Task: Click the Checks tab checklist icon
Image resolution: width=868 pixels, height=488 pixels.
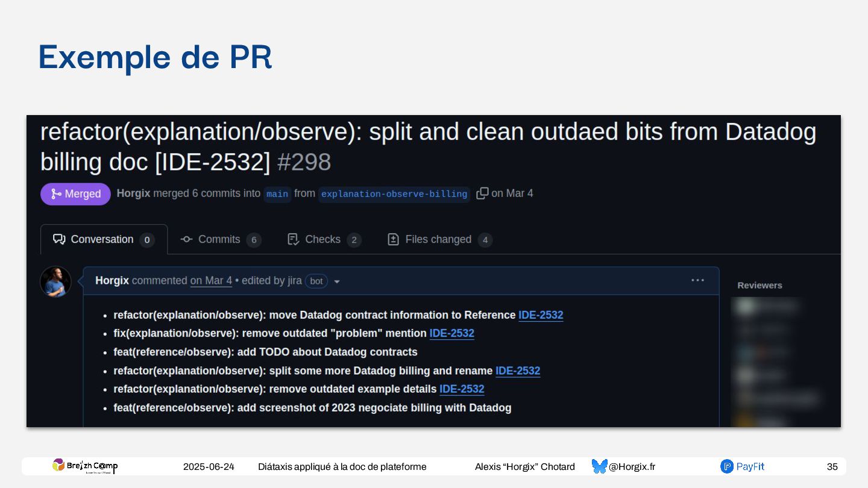Action: coord(294,239)
